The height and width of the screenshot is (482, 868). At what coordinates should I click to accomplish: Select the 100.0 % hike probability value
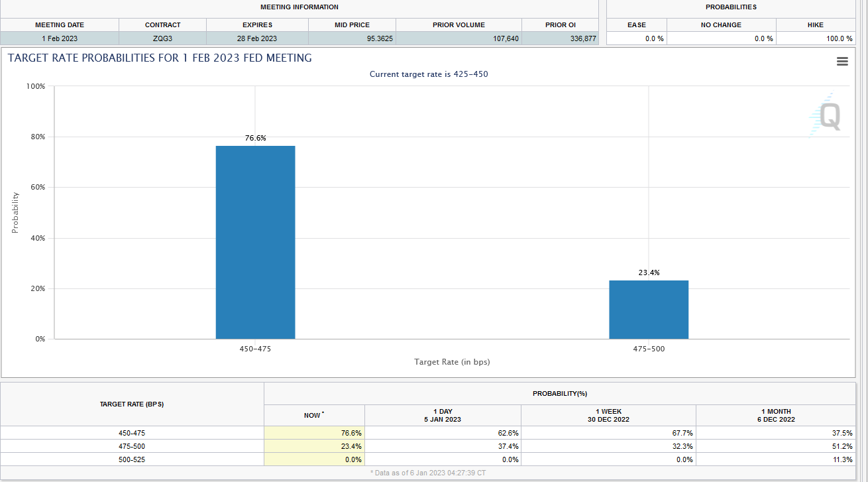point(840,38)
